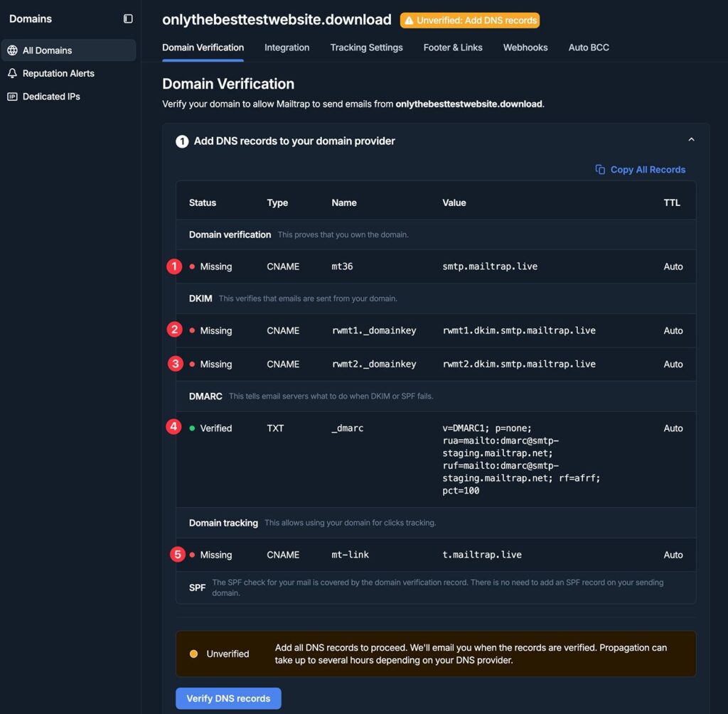Click the TTL column header
Screen dimensions: 728x714
(672, 202)
